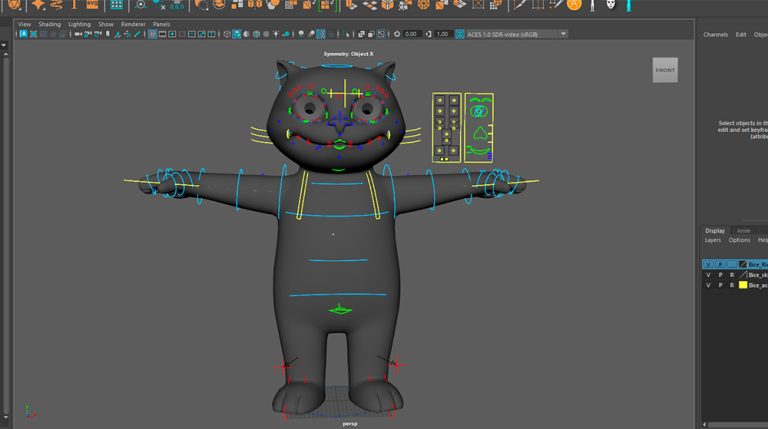
Task: Click the white mask icon on shelf
Action: pyautogui.click(x=610, y=5)
